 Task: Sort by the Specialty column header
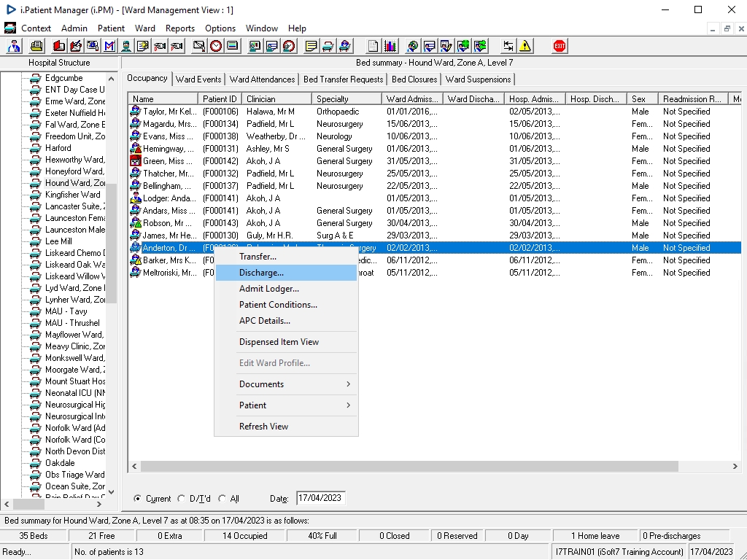click(347, 99)
